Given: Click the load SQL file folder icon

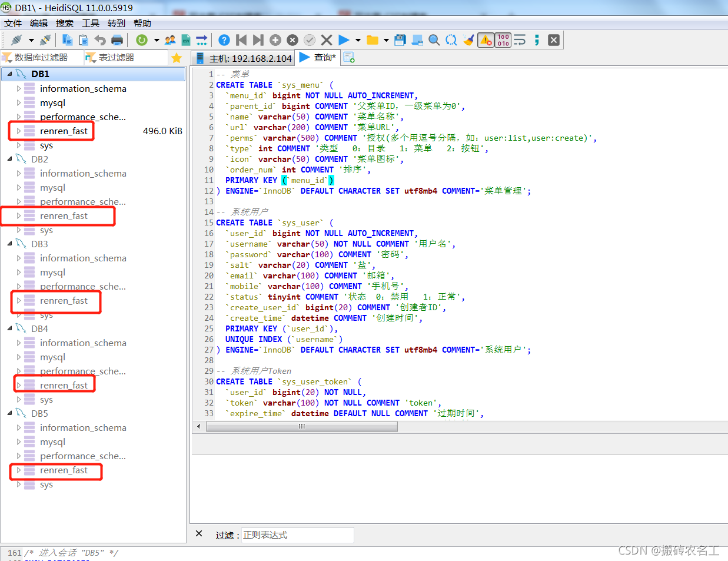Looking at the screenshot, I should tap(373, 40).
